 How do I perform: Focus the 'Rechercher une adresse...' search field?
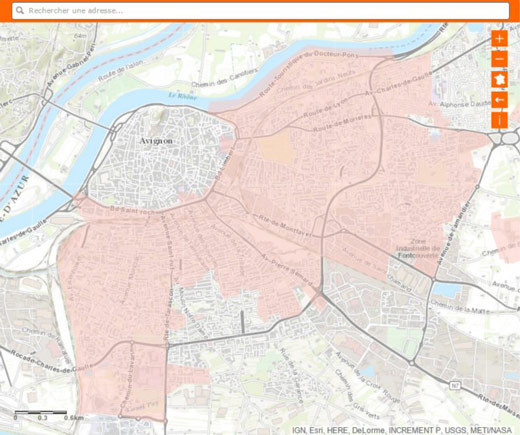click(261, 11)
